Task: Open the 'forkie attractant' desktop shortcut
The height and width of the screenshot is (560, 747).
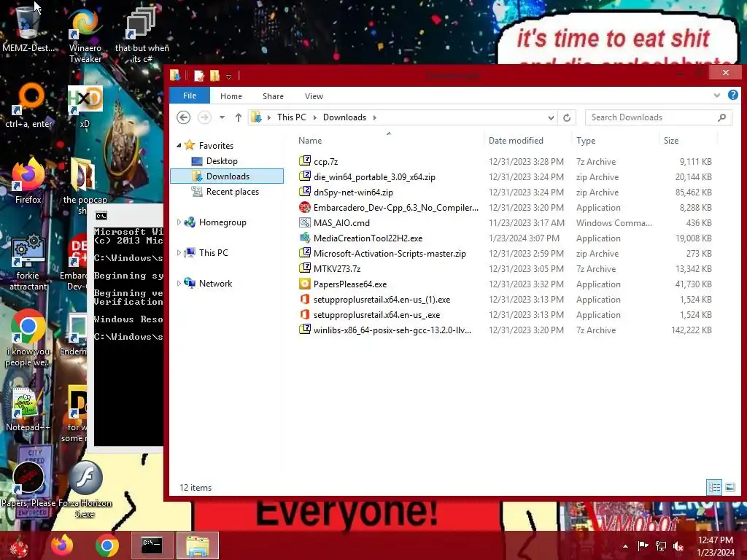Action: tap(28, 262)
